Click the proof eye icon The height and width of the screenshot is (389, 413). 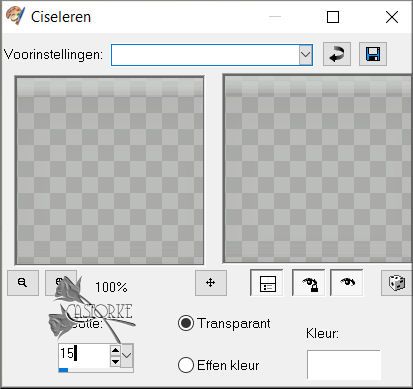coord(347,283)
